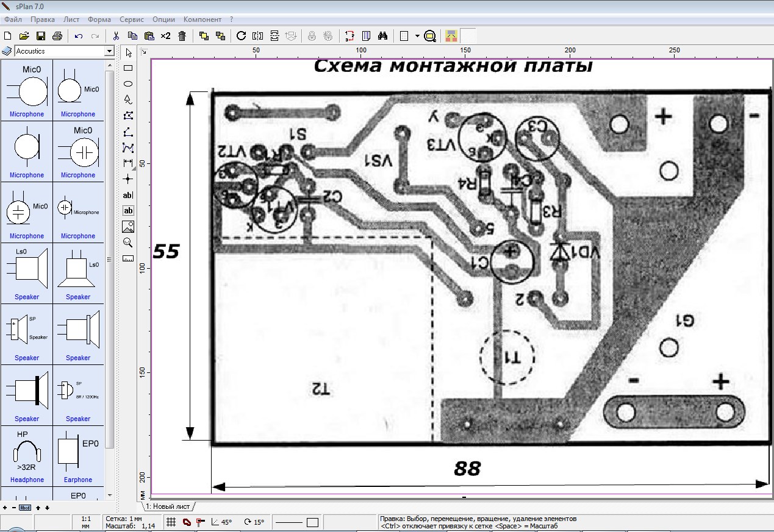This screenshot has width=774, height=532.
Task: Select the Rectangle drawing tool
Action: 128,68
